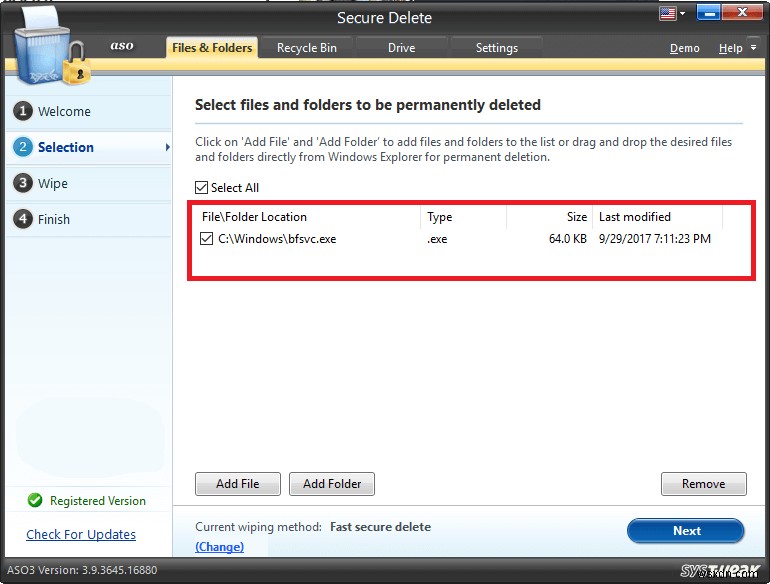Select the Wipe step in the sidebar
This screenshot has height=584, width=770.
(88, 183)
